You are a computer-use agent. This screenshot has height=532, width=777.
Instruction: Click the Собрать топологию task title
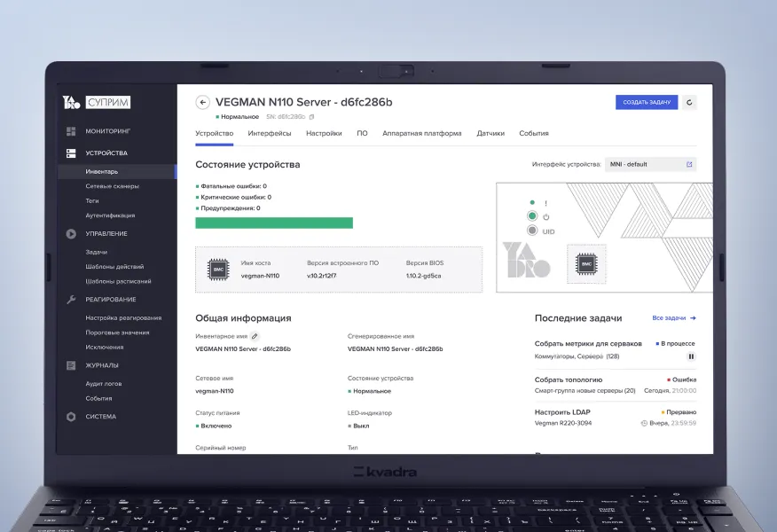pos(569,379)
